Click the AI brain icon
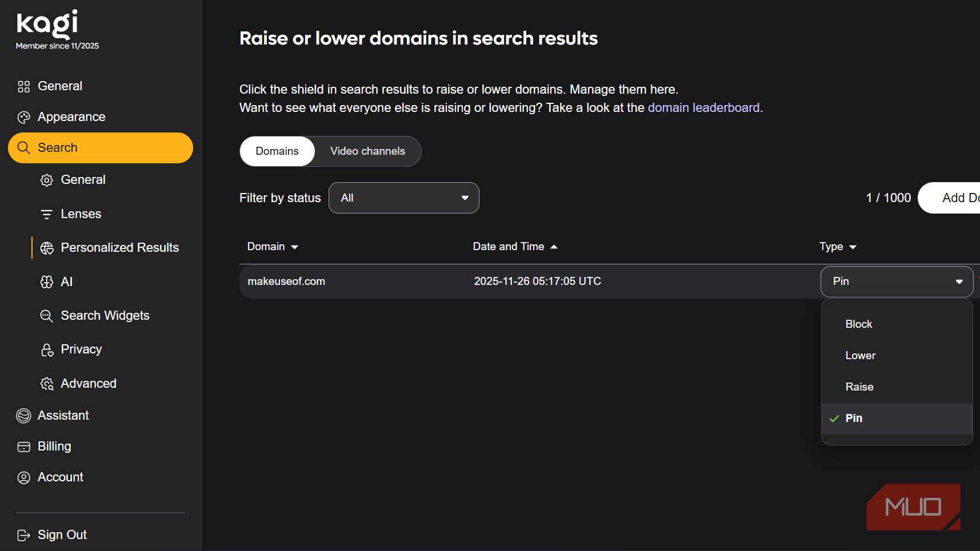The width and height of the screenshot is (980, 551). pos(47,282)
